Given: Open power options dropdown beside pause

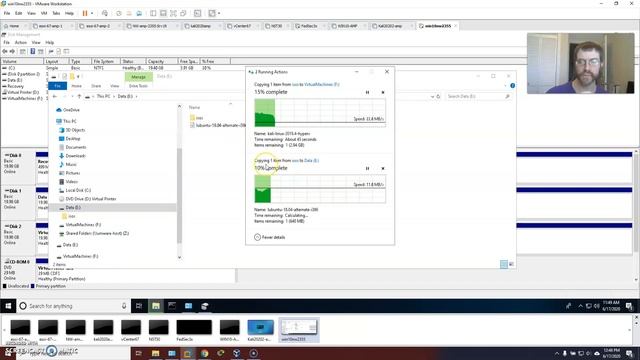Looking at the screenshot, I should click(x=92, y=13).
